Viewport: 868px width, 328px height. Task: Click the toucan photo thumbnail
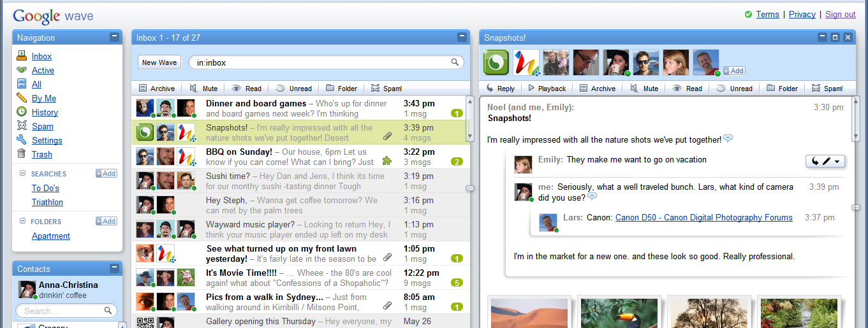[621, 313]
